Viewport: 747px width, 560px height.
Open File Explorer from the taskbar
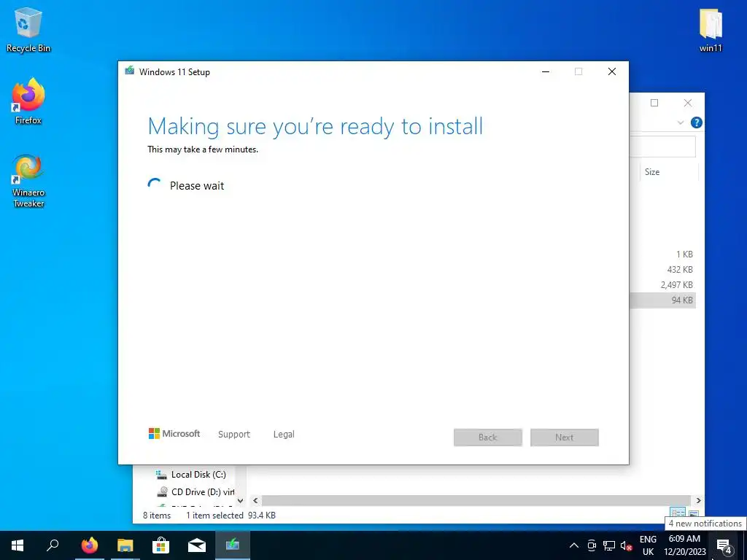125,545
